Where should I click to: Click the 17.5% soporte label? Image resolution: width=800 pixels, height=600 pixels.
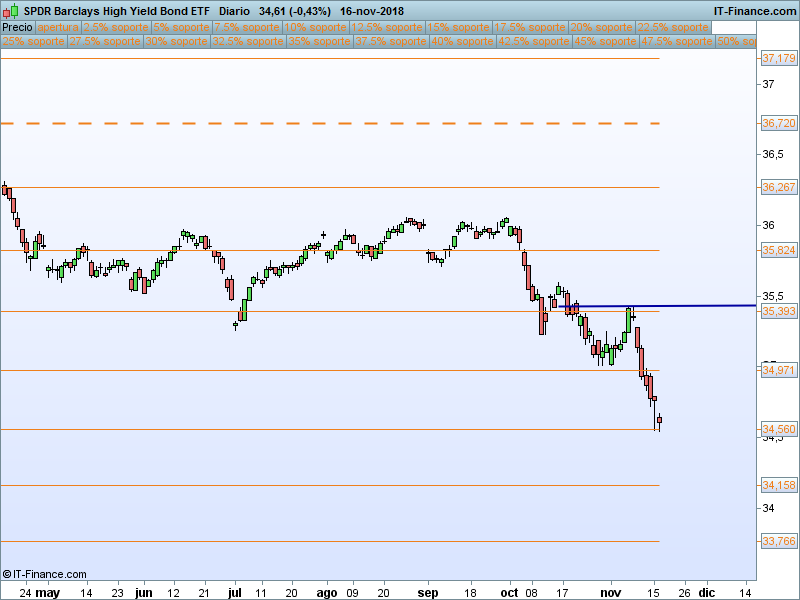(x=530, y=28)
